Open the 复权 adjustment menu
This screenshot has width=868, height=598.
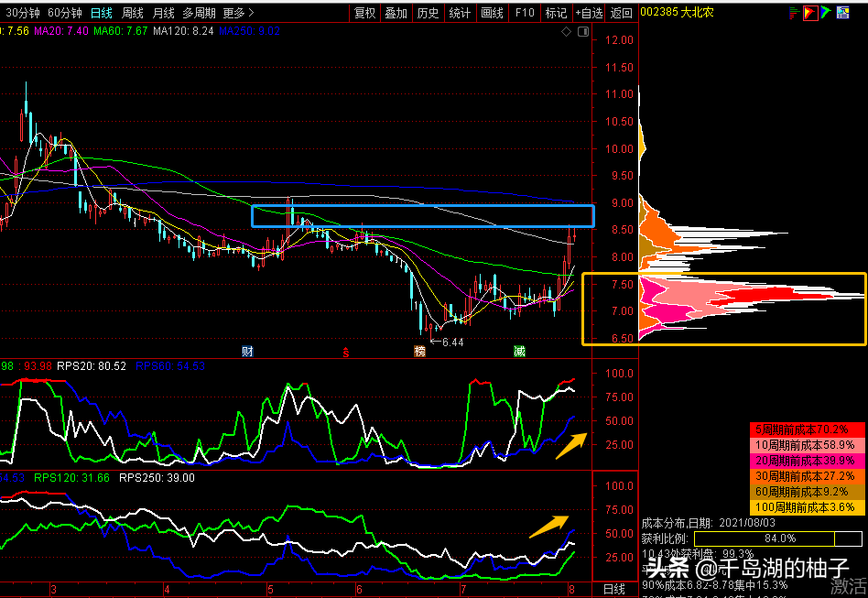(364, 13)
